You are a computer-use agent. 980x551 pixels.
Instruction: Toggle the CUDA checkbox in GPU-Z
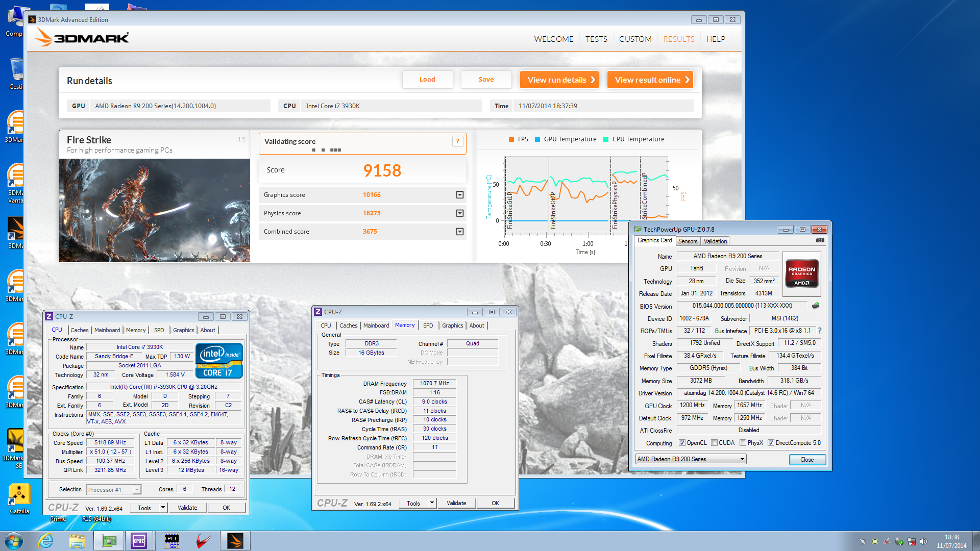[x=714, y=443]
